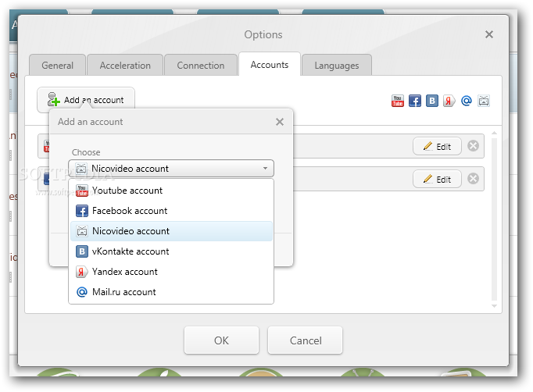
Task: Click the vKontakte icon in the accounts toolbar
Action: [x=432, y=101]
